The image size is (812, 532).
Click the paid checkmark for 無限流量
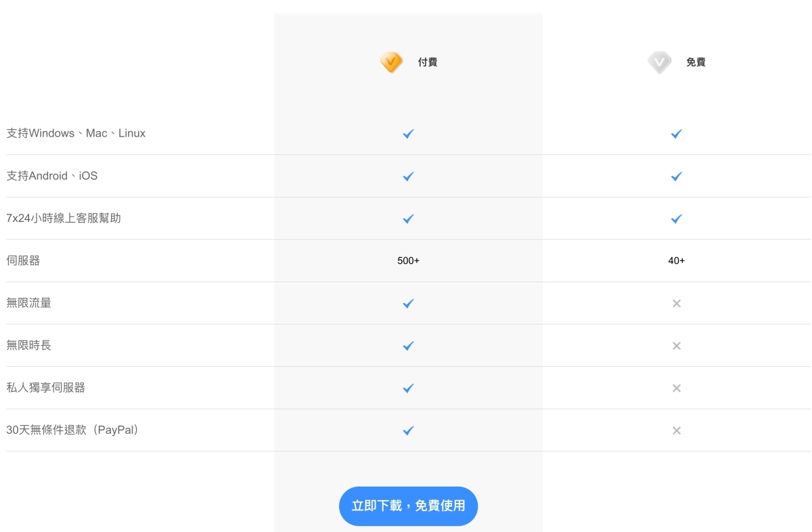point(408,303)
